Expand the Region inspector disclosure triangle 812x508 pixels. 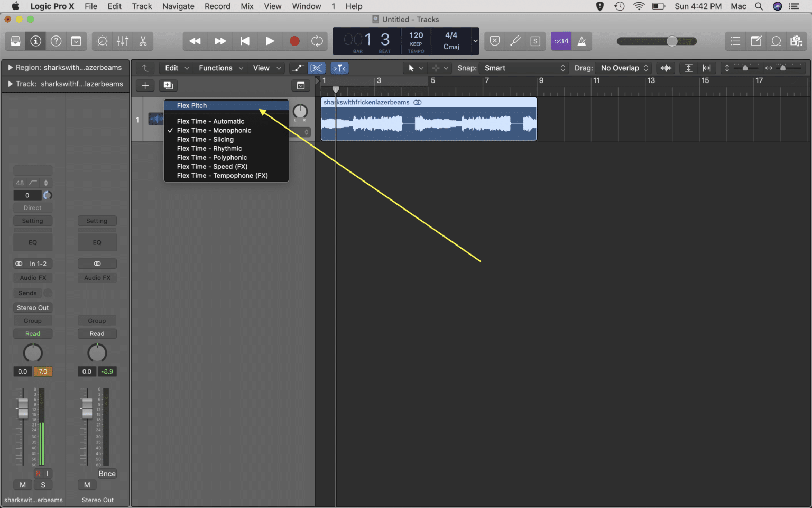click(10, 67)
